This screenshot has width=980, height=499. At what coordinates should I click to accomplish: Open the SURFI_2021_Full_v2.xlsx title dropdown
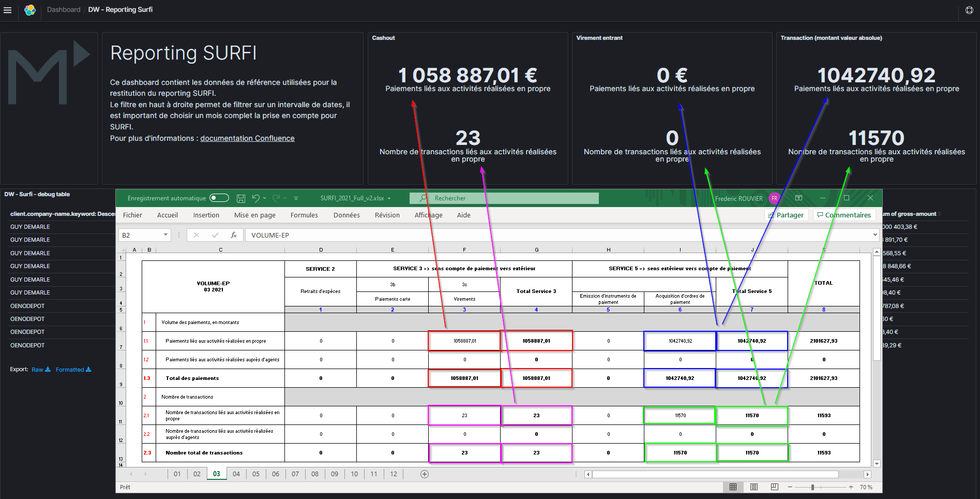click(x=389, y=198)
